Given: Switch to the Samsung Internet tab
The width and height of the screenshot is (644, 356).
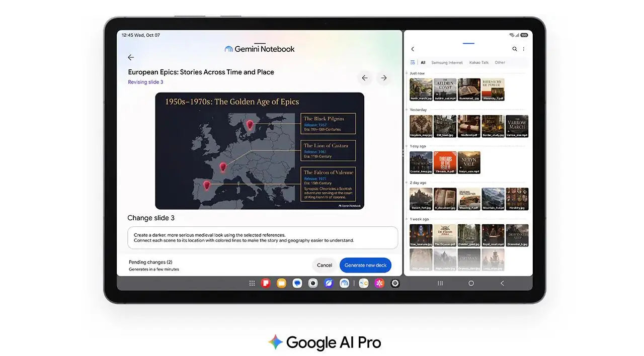Looking at the screenshot, I should [x=447, y=63].
